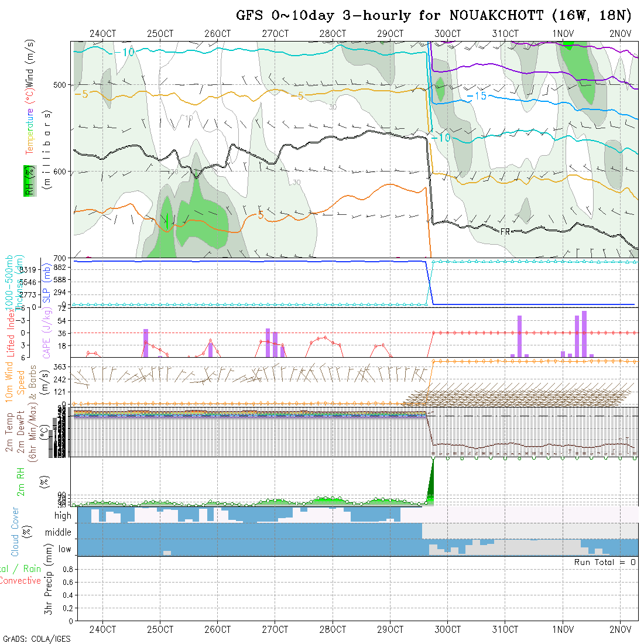Click the chart title mentioning NOUAKCHOTT

click(434, 16)
